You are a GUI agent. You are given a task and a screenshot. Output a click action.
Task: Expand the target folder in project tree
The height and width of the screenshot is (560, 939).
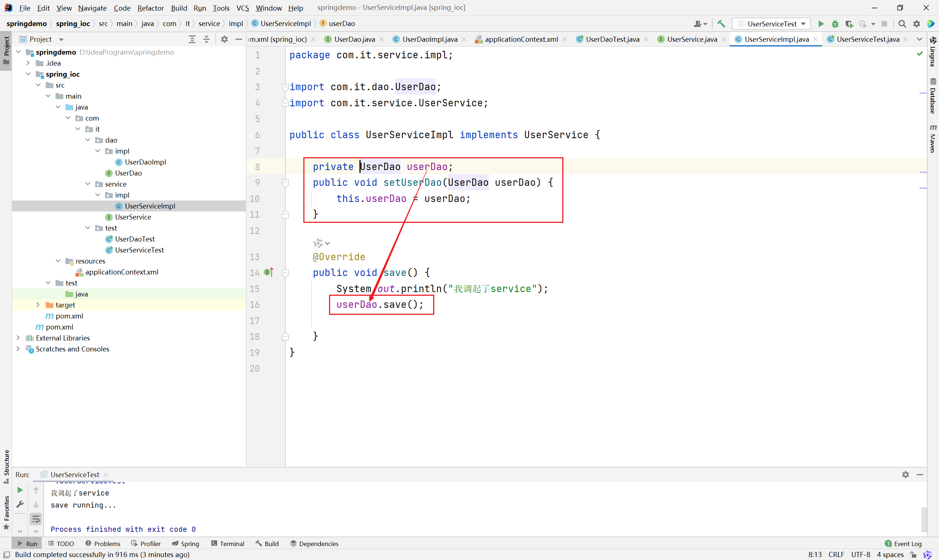38,305
